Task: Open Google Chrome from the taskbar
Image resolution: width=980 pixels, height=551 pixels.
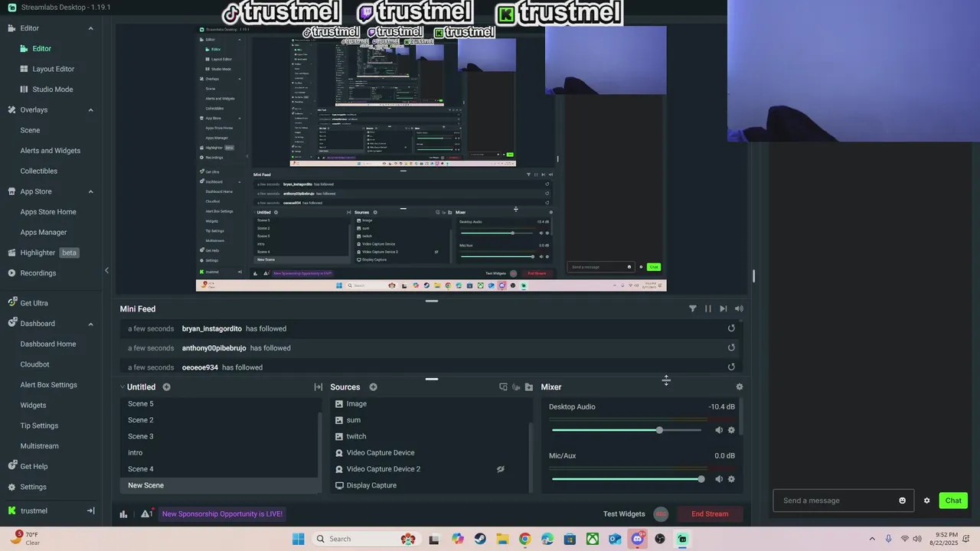Action: (x=524, y=539)
